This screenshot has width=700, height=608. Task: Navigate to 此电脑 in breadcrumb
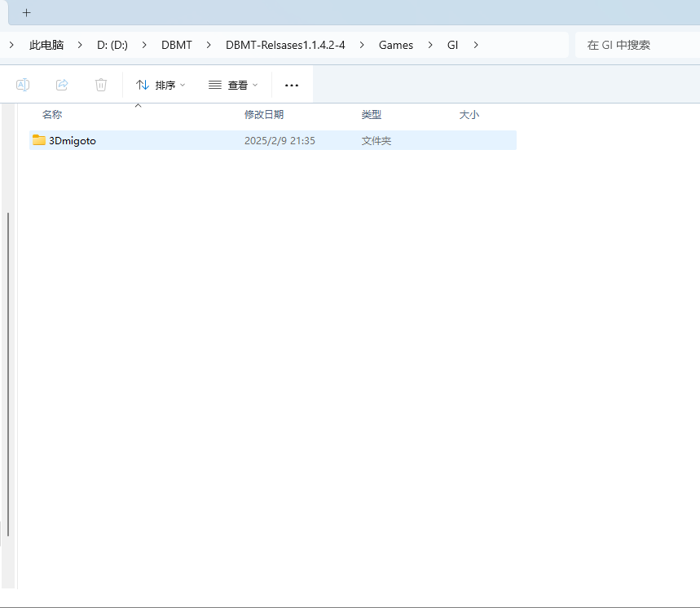(46, 45)
